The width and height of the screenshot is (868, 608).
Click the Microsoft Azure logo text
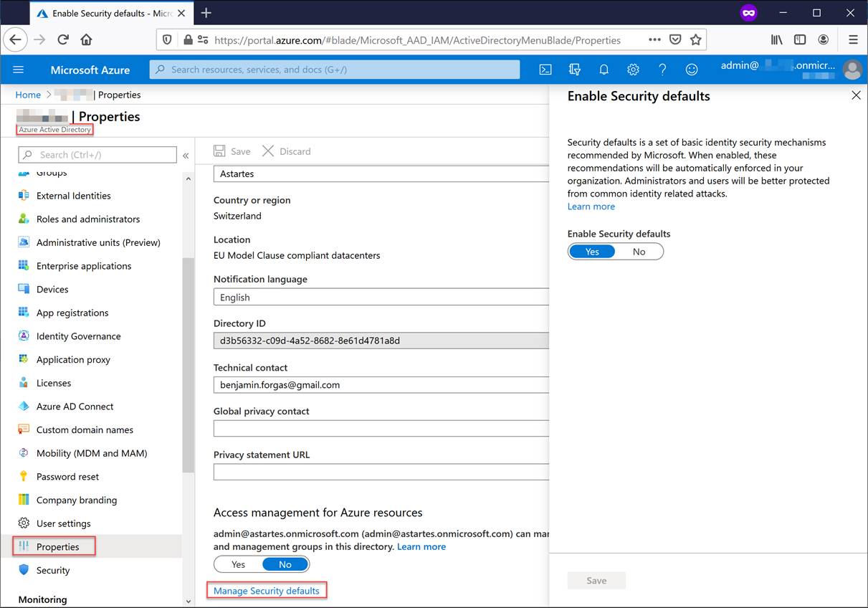coord(90,70)
